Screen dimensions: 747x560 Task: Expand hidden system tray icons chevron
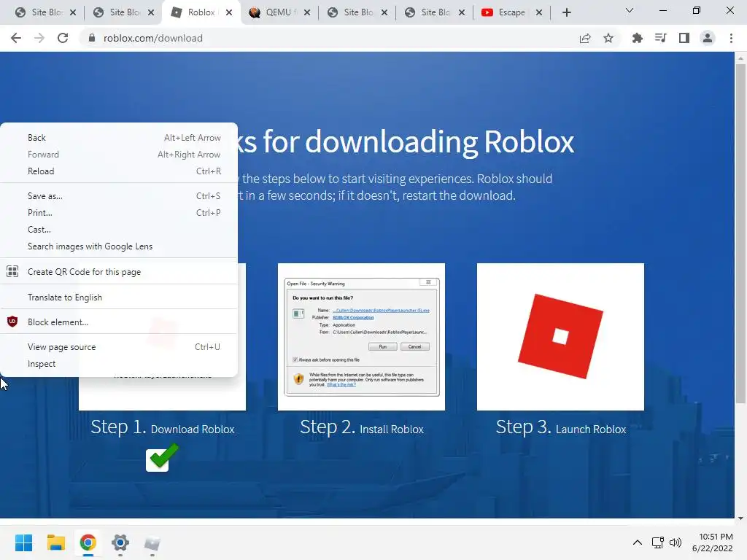pos(637,542)
